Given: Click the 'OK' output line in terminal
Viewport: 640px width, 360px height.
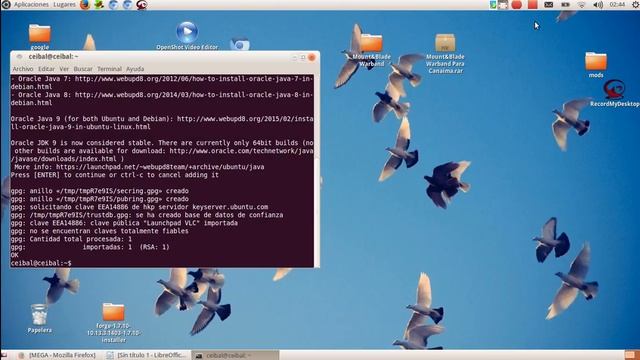Looking at the screenshot, I should click(15, 255).
